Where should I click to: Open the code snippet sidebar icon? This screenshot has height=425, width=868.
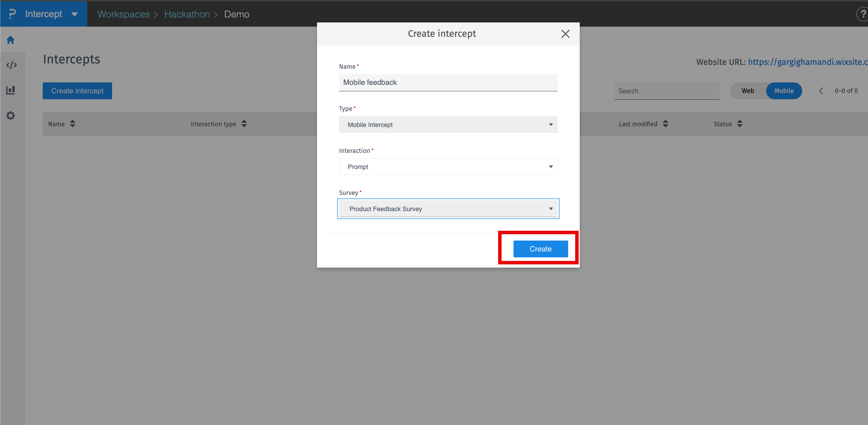click(x=12, y=65)
